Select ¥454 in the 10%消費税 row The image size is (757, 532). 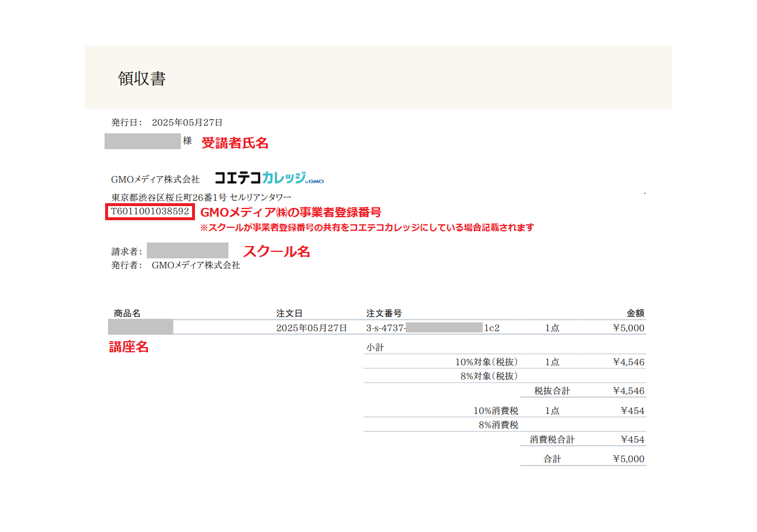point(632,410)
